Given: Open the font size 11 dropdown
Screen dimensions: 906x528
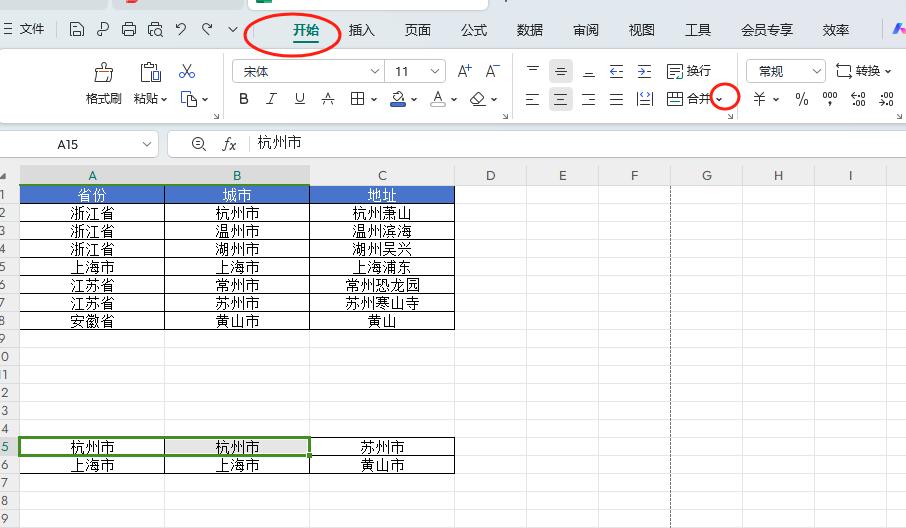Looking at the screenshot, I should pos(435,71).
